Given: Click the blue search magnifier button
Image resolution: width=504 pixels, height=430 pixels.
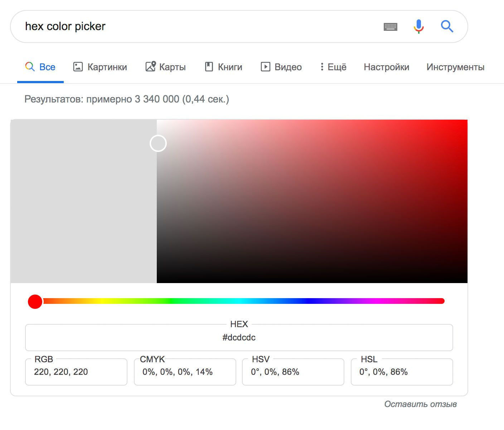Looking at the screenshot, I should [447, 27].
